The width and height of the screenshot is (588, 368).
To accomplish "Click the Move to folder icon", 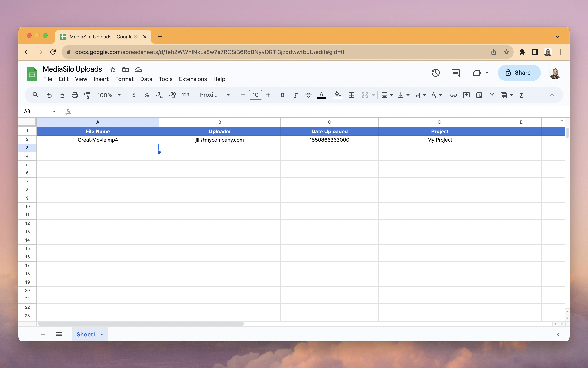I will [x=125, y=70].
